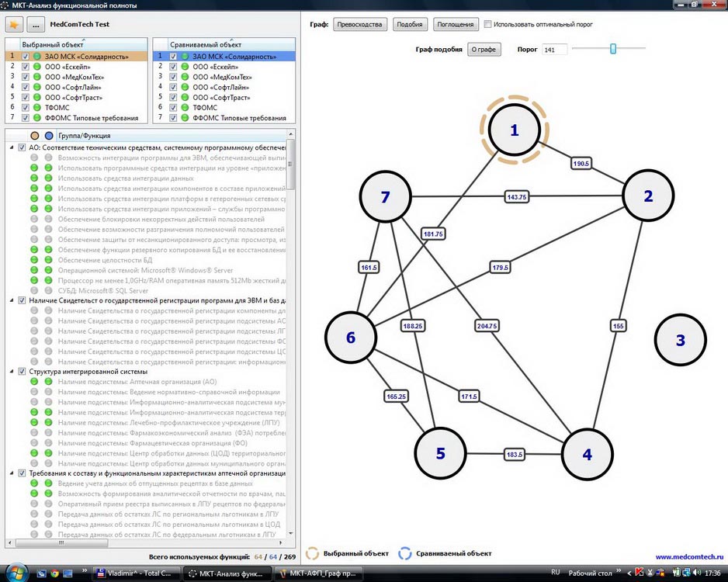Click the Switch between windows Quick Launch icon
Image resolution: width=728 pixels, height=582 pixels.
[41, 573]
